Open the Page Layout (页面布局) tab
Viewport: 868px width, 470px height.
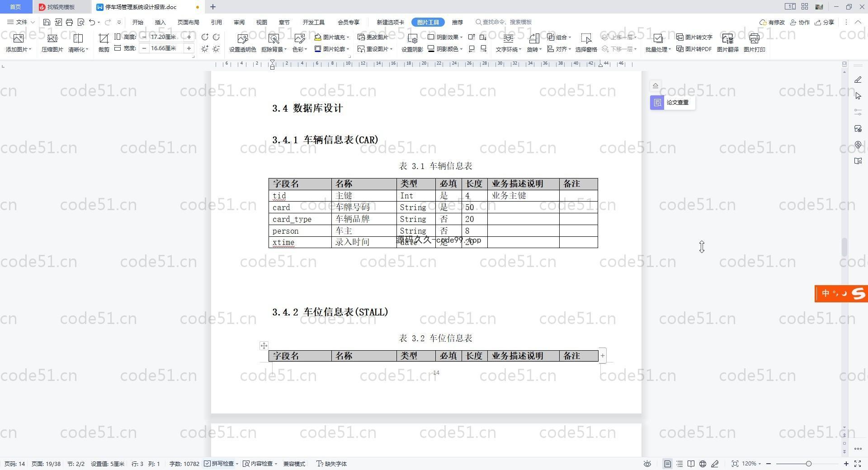tap(189, 22)
